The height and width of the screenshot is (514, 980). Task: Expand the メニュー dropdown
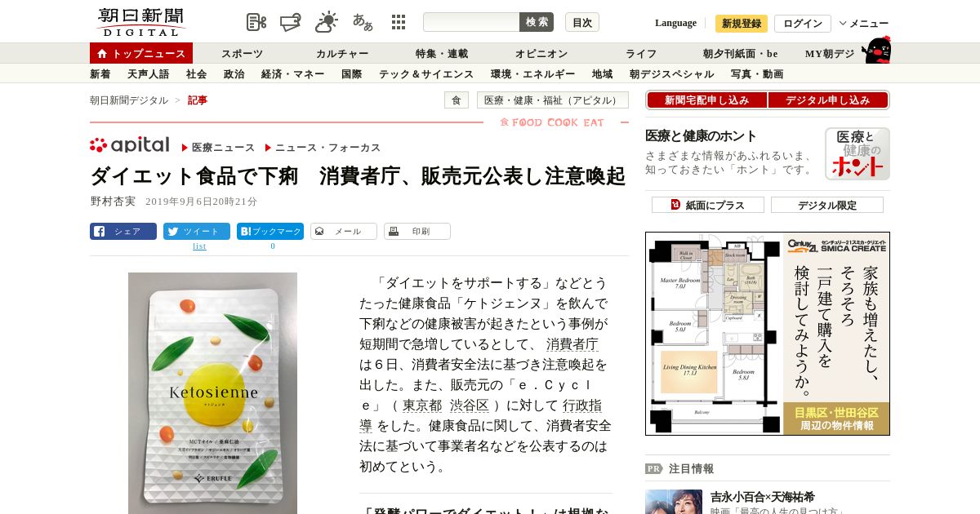click(864, 24)
